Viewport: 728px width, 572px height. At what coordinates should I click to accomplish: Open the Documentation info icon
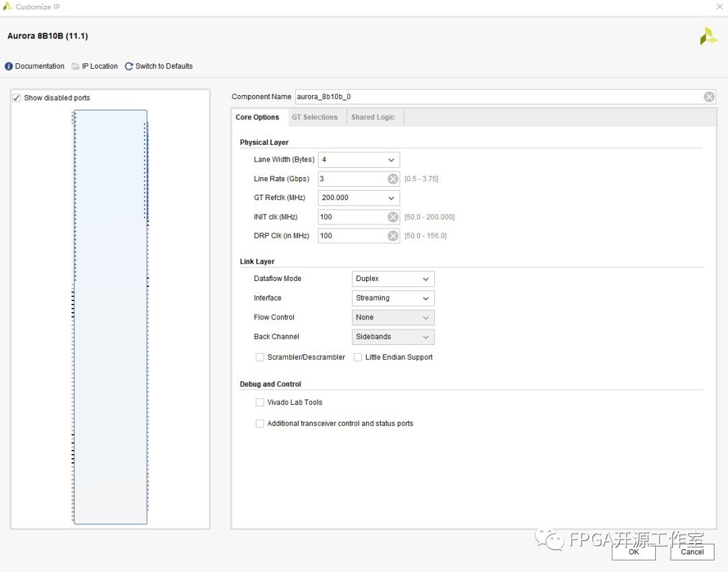click(x=9, y=66)
